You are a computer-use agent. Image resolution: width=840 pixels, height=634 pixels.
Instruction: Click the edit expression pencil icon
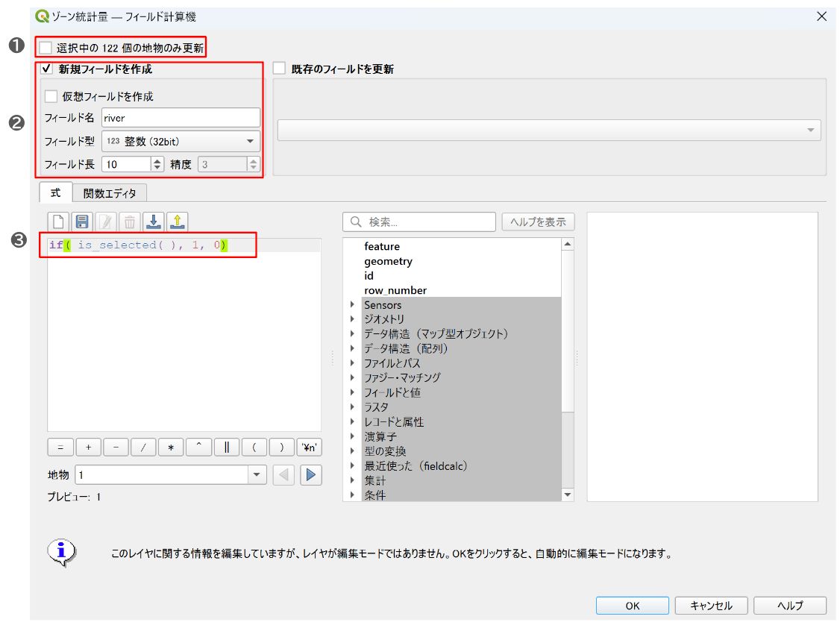[106, 221]
